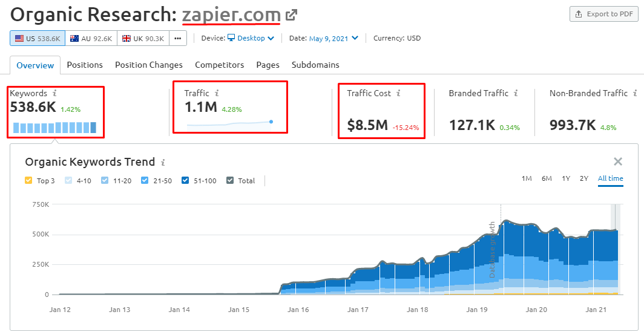The width and height of the screenshot is (644, 332).
Task: Show info for Branded Traffic metric
Action: point(516,94)
